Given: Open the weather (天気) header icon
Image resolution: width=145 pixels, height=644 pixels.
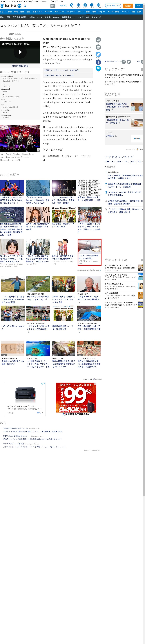Looking at the screenshot, I should point(72,6).
